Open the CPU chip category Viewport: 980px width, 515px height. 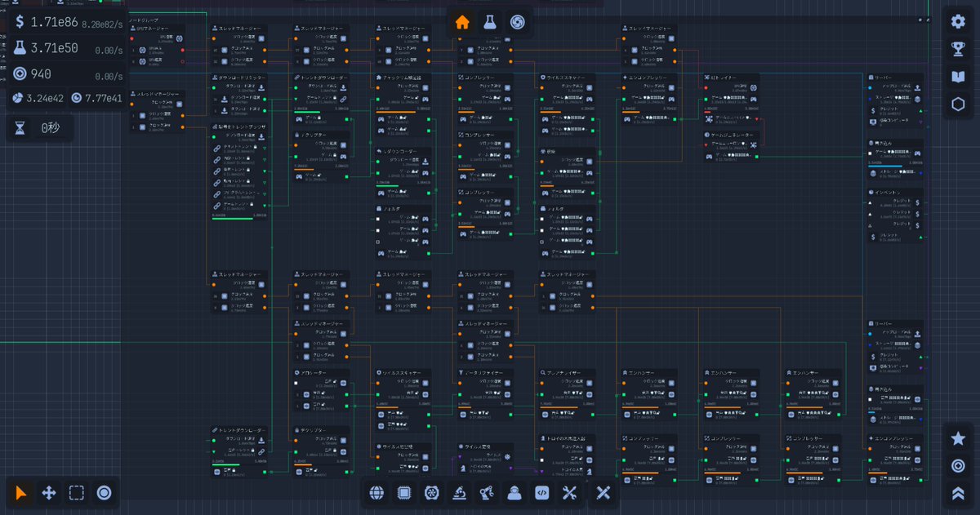[404, 492]
